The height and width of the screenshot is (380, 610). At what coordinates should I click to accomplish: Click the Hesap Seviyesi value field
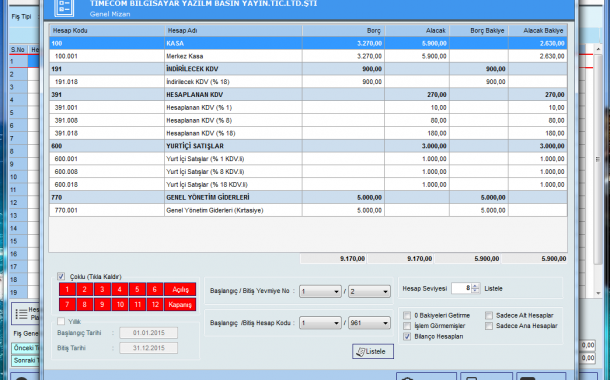[461, 288]
